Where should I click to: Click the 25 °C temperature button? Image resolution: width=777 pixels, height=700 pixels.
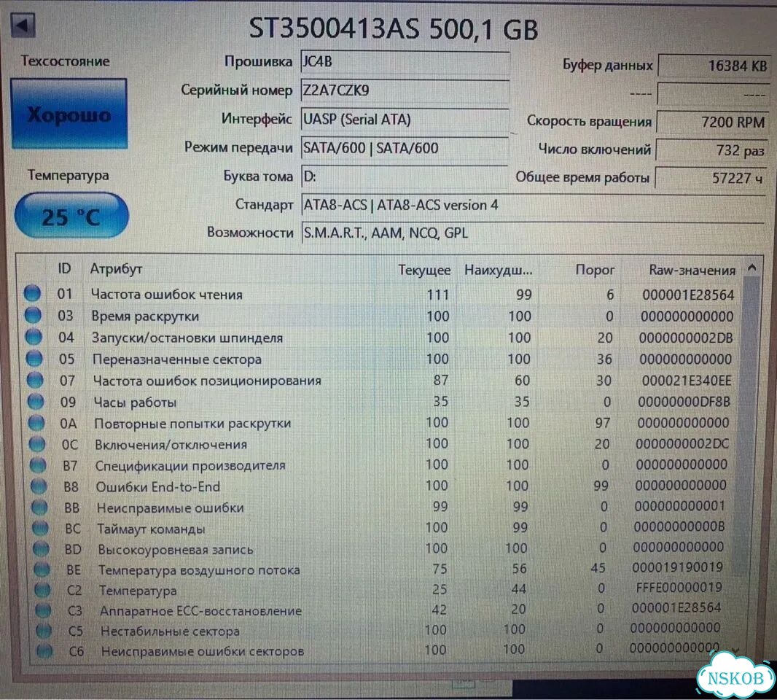[71, 216]
